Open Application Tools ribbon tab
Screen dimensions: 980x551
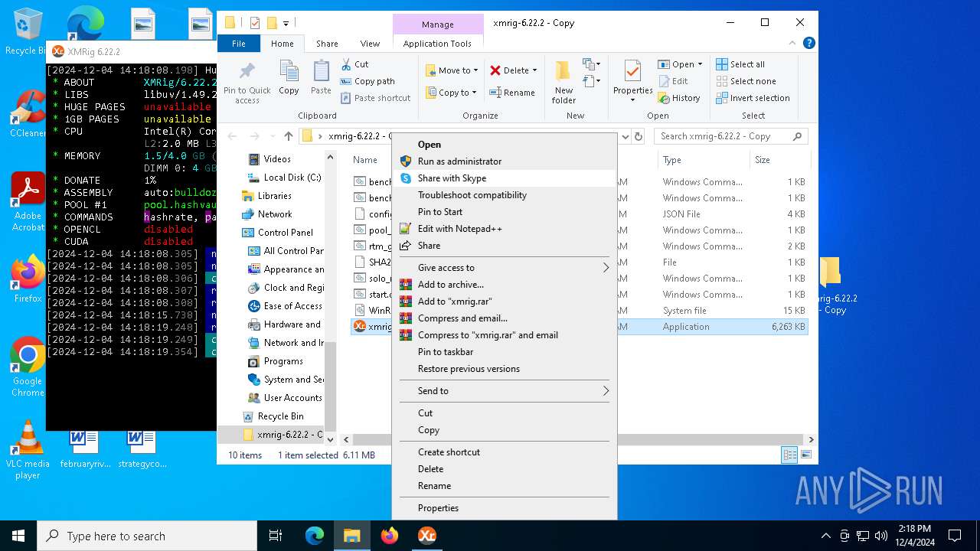[437, 44]
